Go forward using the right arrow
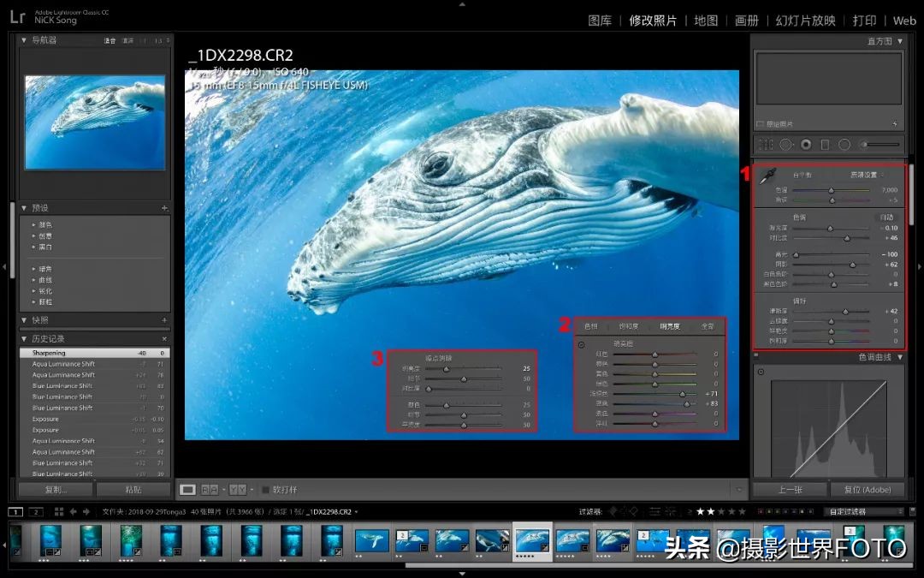 (86, 512)
